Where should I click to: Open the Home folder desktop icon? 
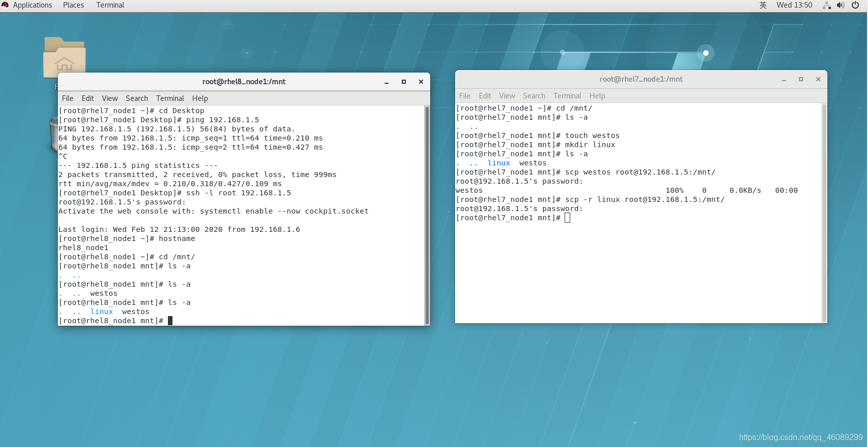[x=64, y=57]
